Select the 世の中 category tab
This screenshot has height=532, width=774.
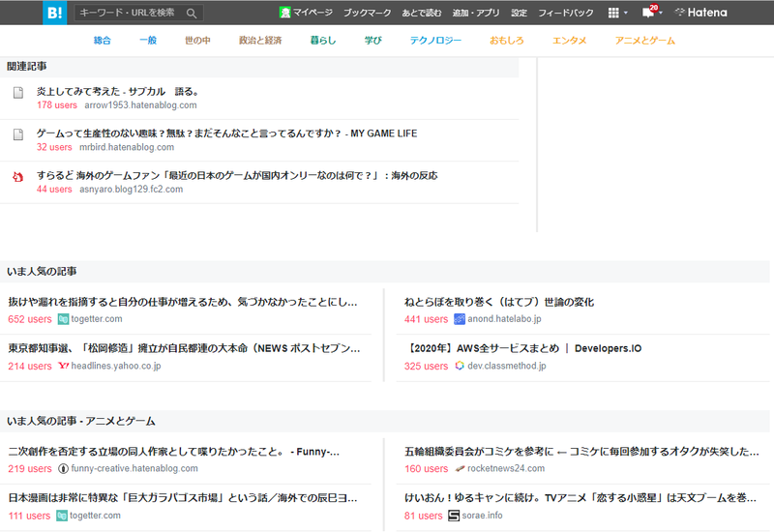tap(197, 41)
